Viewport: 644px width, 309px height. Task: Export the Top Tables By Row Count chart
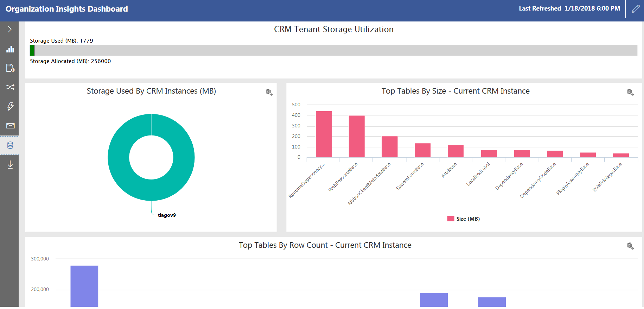coord(630,246)
